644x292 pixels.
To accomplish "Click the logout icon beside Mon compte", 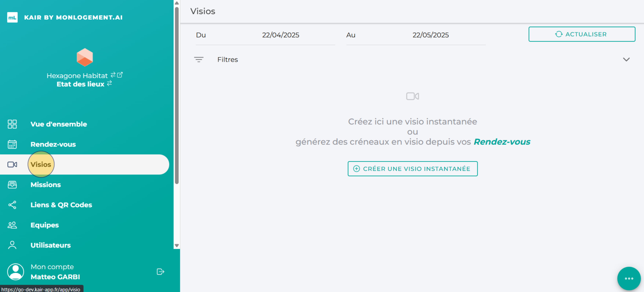I will pyautogui.click(x=160, y=271).
